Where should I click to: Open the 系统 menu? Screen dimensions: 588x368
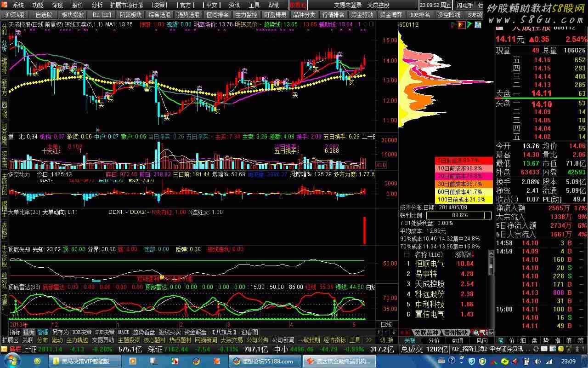pyautogui.click(x=17, y=5)
